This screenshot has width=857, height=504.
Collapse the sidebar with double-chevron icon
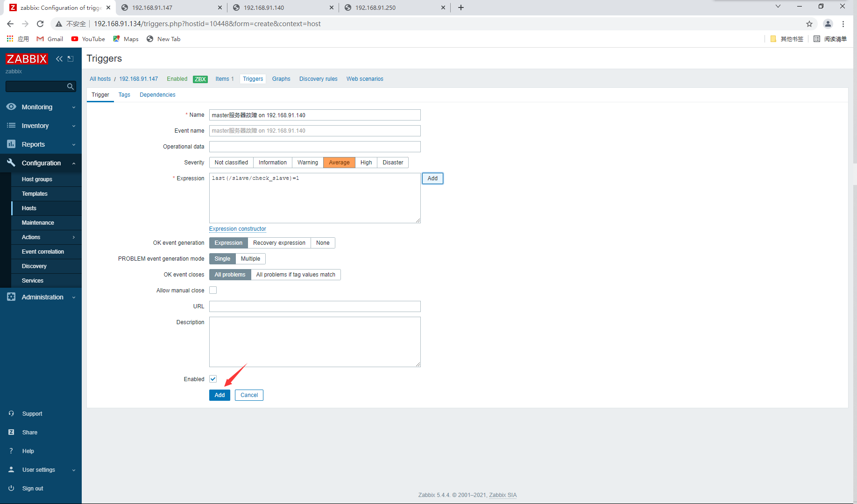pos(59,58)
